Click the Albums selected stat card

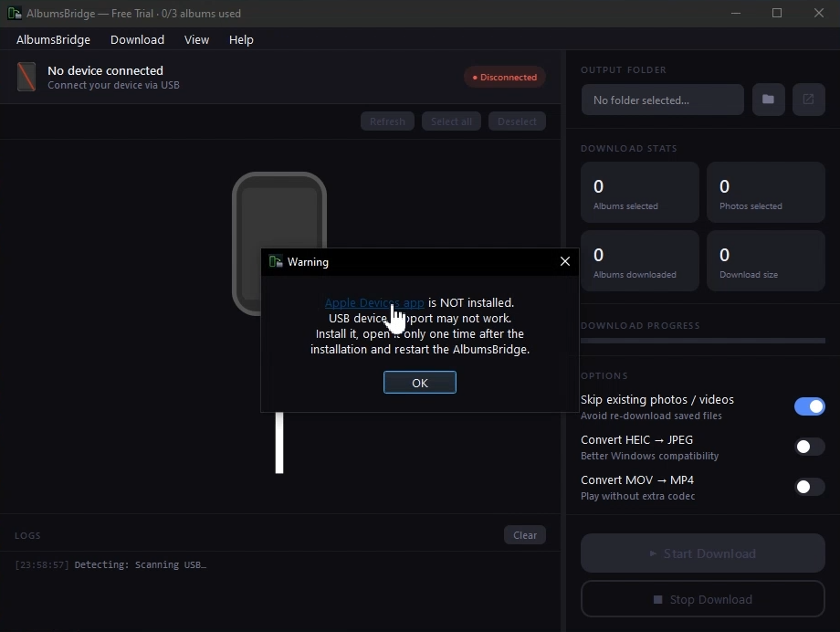(640, 193)
